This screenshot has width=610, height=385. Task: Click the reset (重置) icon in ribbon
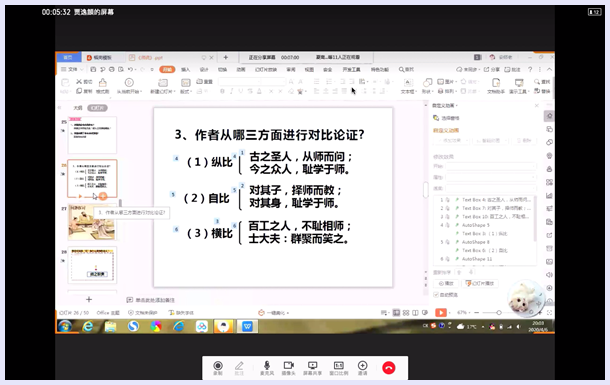200,82
